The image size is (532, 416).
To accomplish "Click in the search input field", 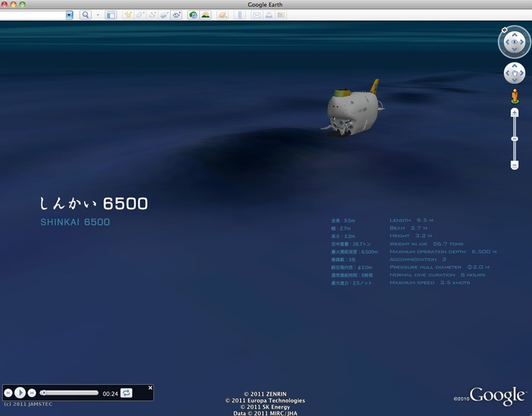I will 33,15.
